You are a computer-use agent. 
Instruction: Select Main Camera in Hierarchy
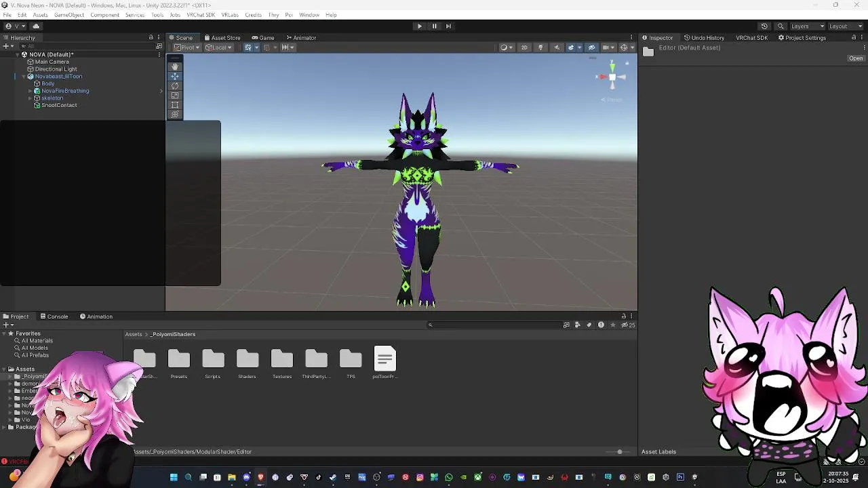(52, 62)
